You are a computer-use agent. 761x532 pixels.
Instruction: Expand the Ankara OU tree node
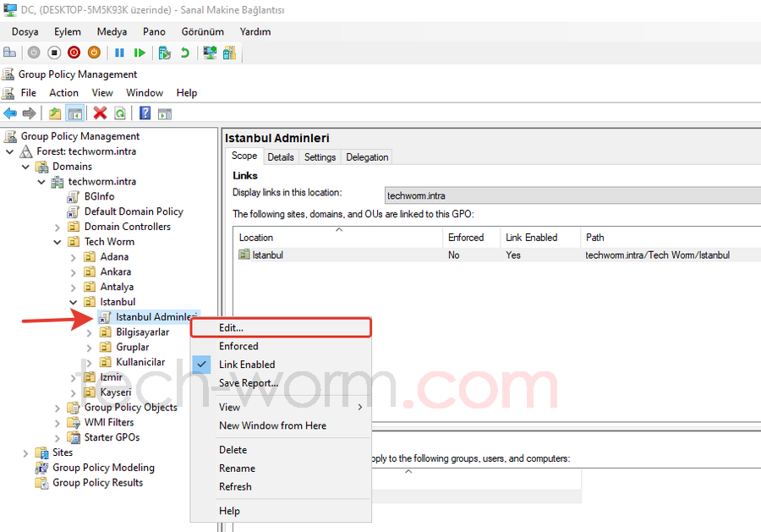[74, 272]
